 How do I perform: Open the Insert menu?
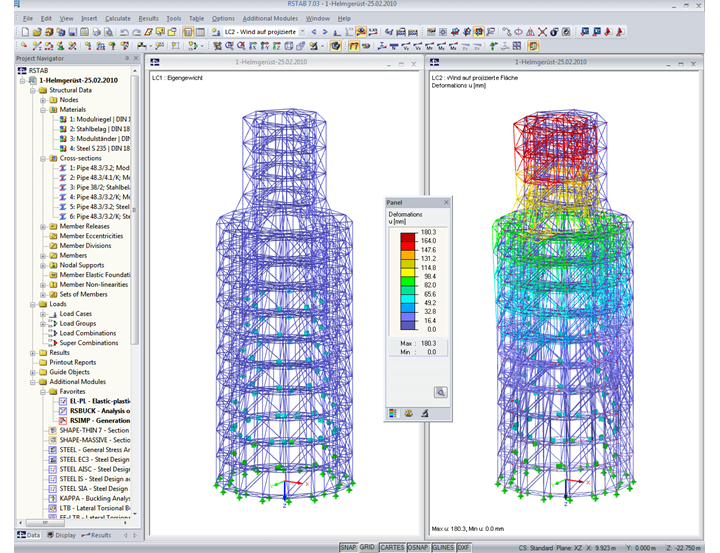89,18
